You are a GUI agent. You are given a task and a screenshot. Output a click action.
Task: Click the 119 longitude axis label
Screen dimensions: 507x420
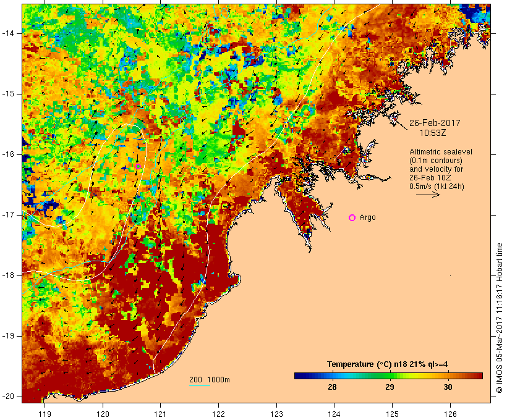(45, 414)
